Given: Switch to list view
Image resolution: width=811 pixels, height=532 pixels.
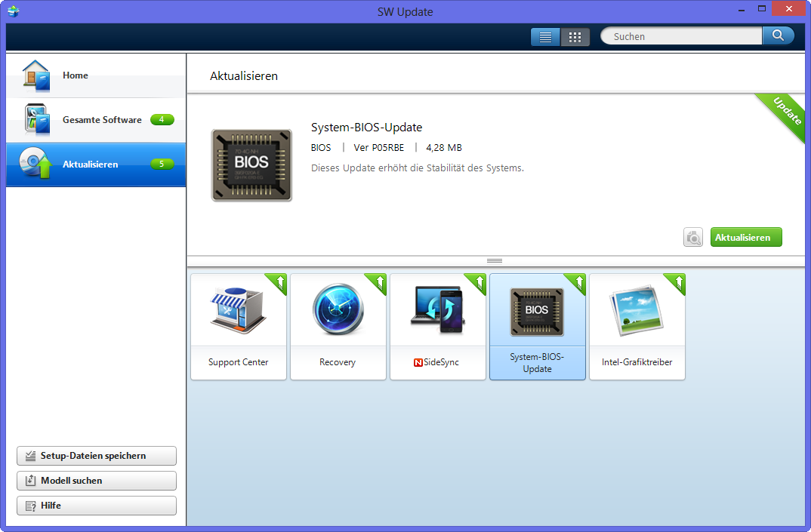Looking at the screenshot, I should [545, 37].
